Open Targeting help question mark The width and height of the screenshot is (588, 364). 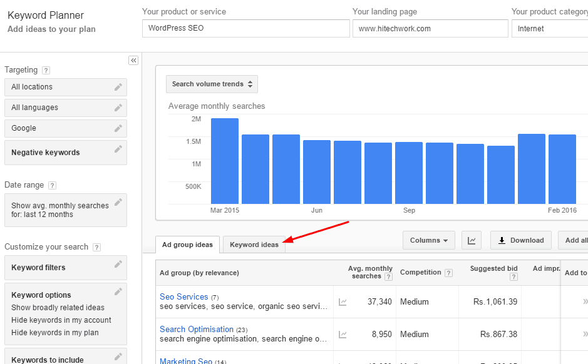click(x=46, y=70)
